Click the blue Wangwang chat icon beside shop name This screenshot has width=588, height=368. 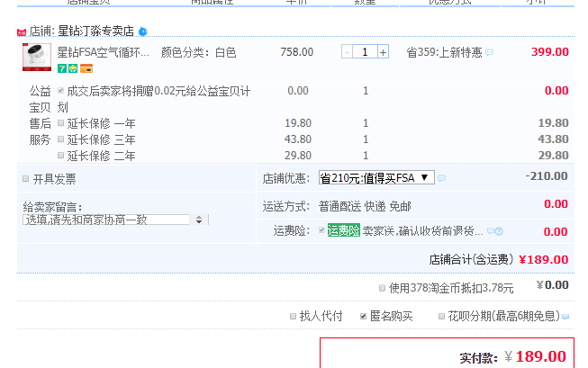tap(143, 31)
